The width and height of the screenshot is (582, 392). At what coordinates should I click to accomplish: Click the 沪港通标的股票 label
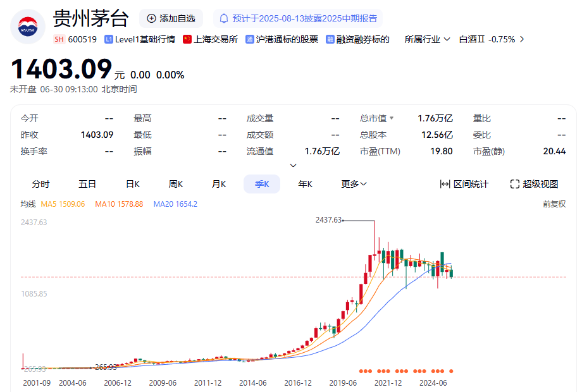[x=287, y=39]
